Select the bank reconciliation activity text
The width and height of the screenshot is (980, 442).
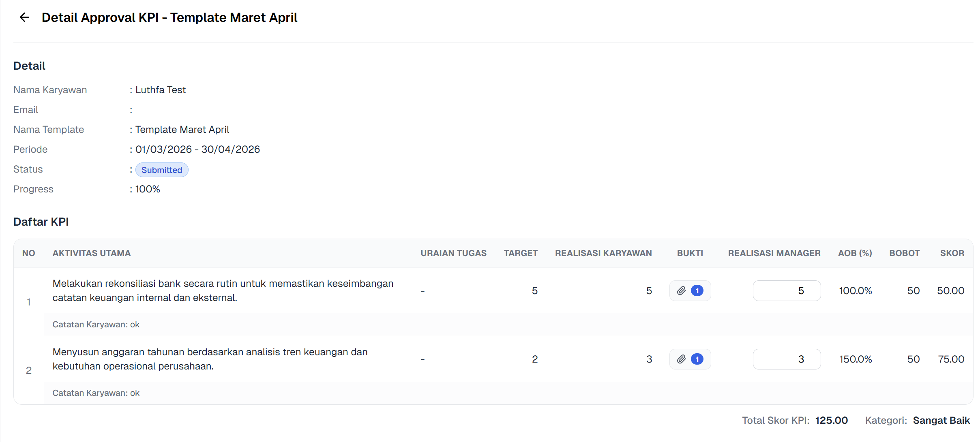click(223, 290)
